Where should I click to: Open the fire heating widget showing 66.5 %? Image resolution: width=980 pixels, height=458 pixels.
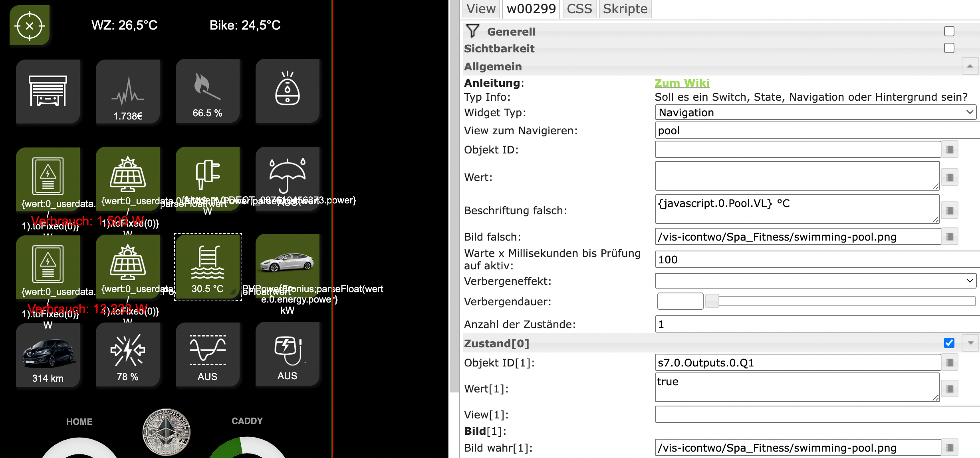pyautogui.click(x=207, y=91)
